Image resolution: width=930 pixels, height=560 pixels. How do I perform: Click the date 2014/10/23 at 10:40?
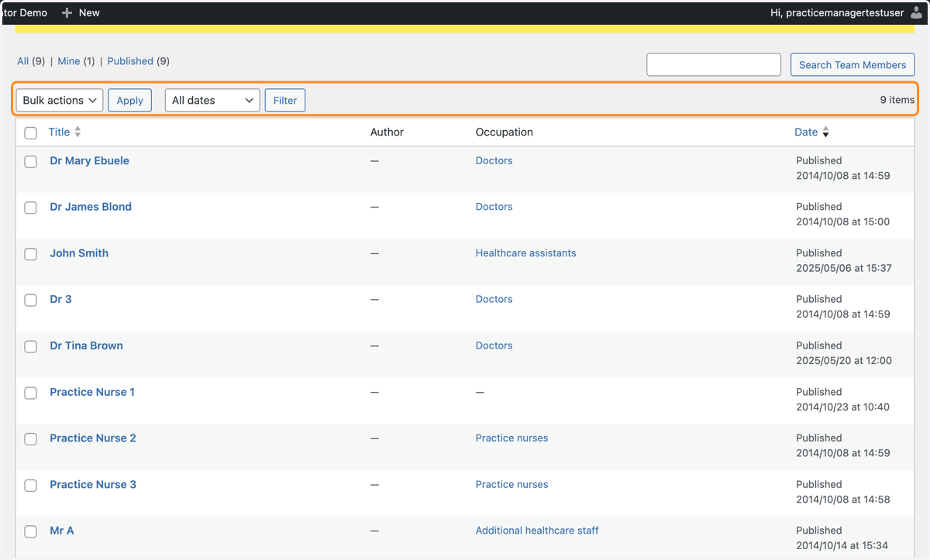(x=842, y=407)
